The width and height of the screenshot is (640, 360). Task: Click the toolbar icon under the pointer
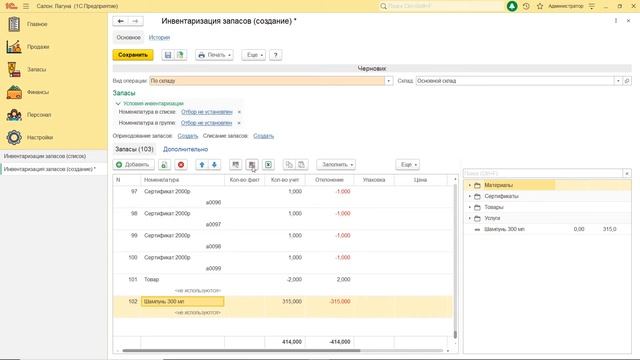click(x=252, y=164)
